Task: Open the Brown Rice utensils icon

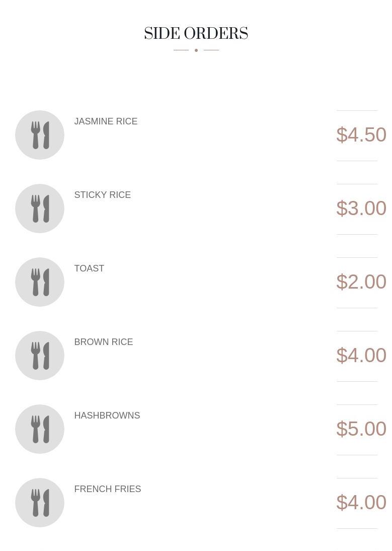Action: click(40, 356)
